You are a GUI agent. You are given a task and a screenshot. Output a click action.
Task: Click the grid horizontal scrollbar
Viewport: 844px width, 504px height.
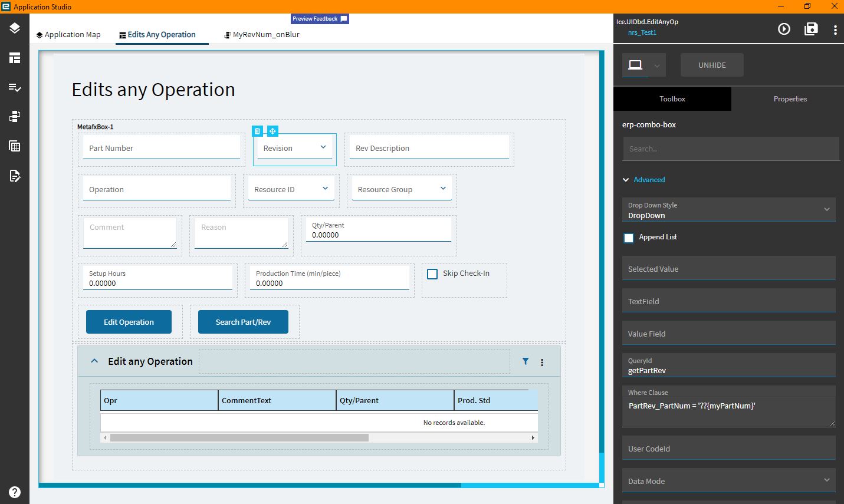pyautogui.click(x=239, y=437)
